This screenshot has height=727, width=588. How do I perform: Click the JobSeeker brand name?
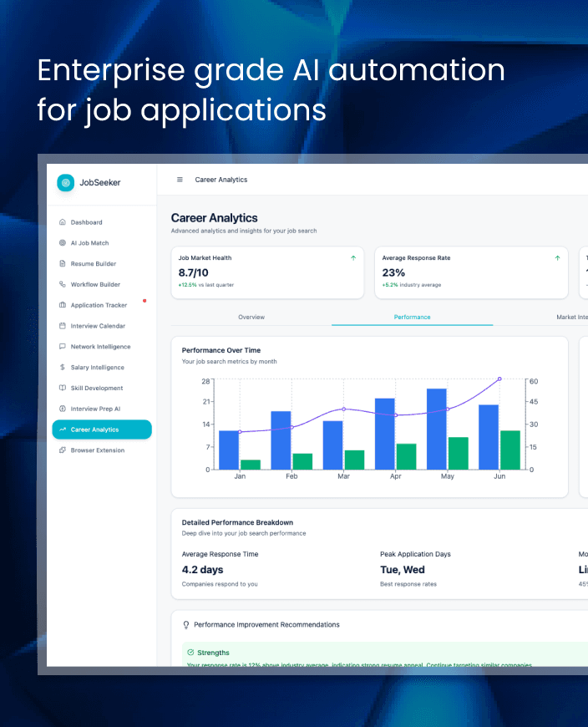100,183
